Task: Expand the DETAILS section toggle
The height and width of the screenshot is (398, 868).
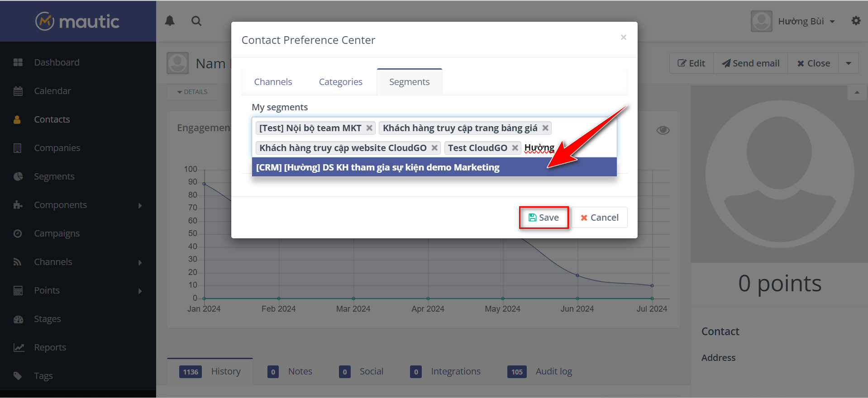Action: [x=192, y=92]
